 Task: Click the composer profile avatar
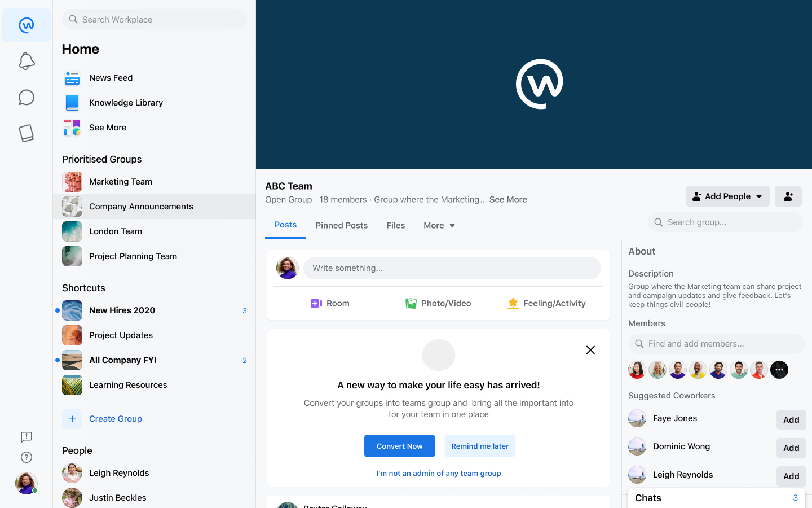288,268
